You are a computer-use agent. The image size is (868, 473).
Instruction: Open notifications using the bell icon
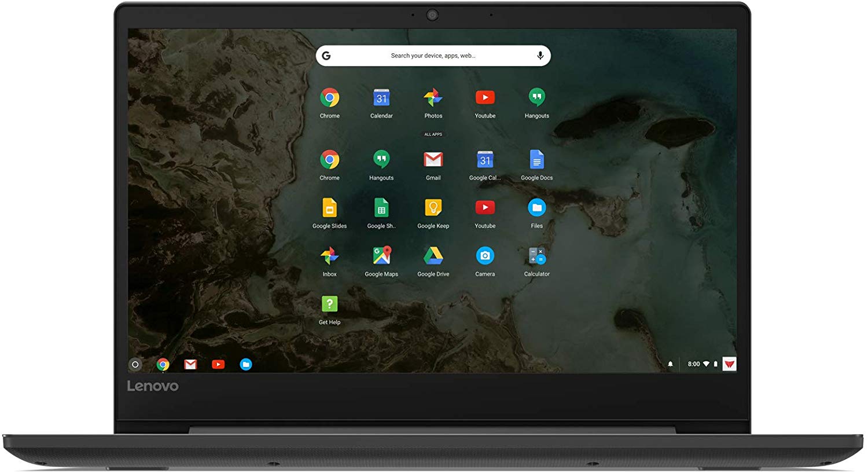[x=670, y=364]
